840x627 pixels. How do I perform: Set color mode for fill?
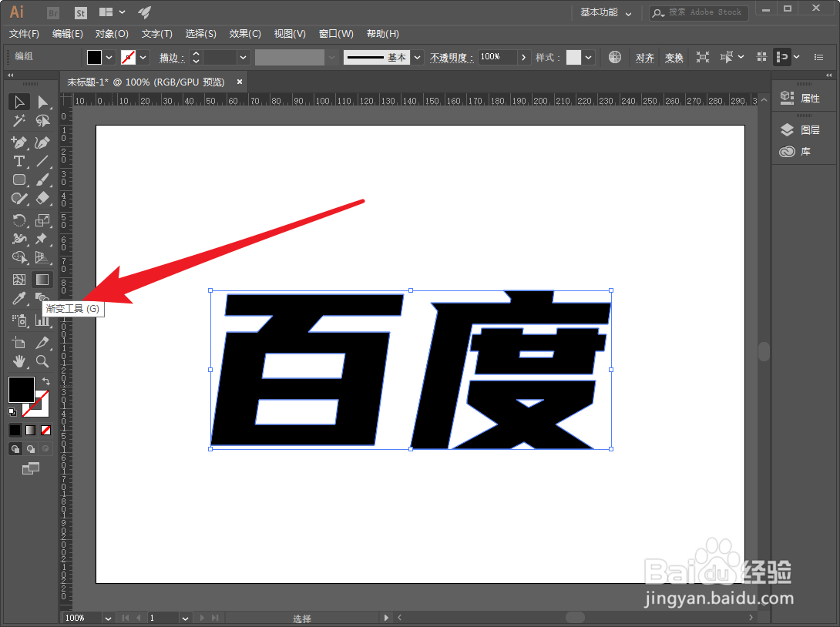pos(15,430)
